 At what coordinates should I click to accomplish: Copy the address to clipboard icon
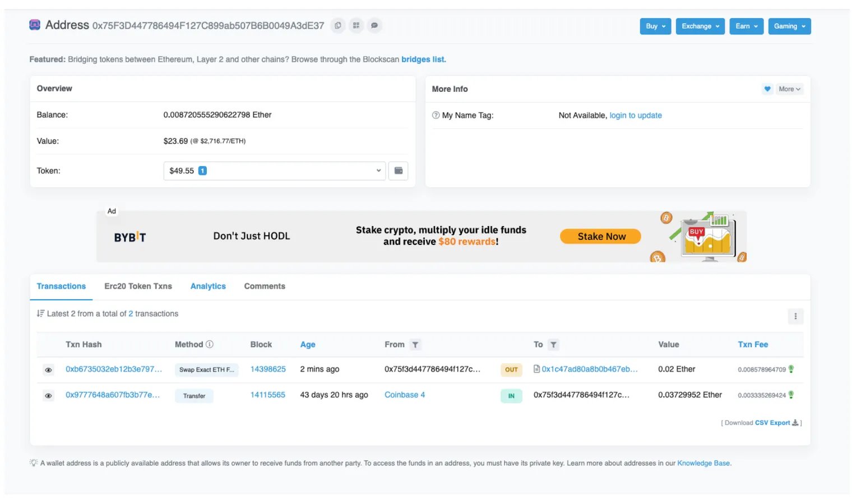coord(338,26)
